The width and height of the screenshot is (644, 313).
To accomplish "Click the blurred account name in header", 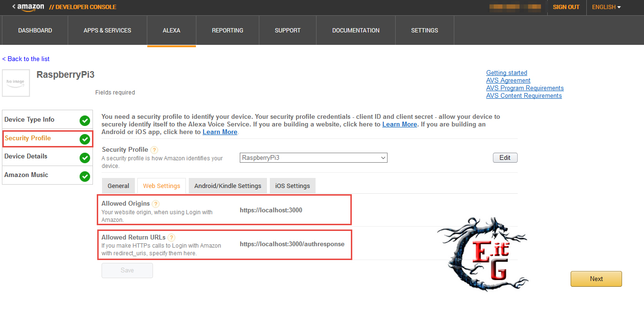I will coord(516,7).
